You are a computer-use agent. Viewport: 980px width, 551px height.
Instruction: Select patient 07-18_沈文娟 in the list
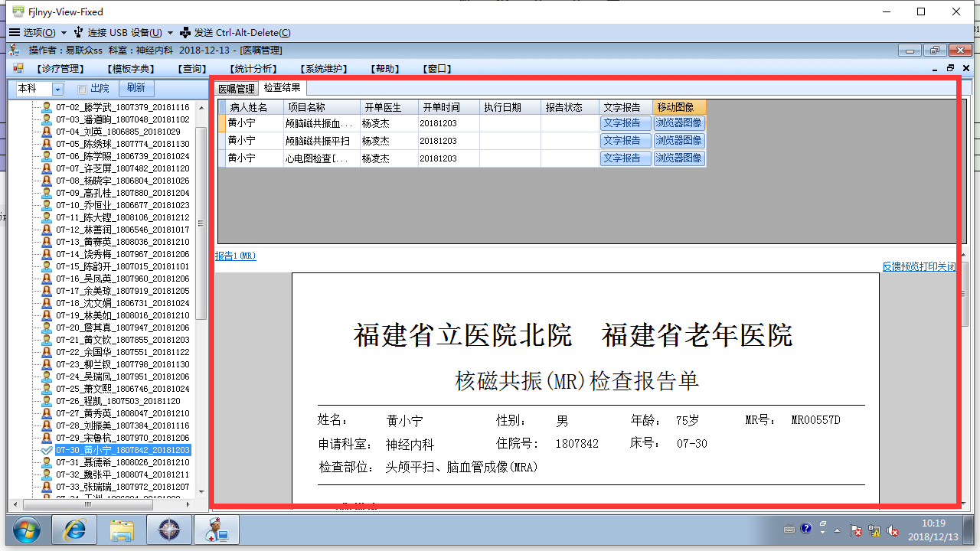(x=122, y=303)
